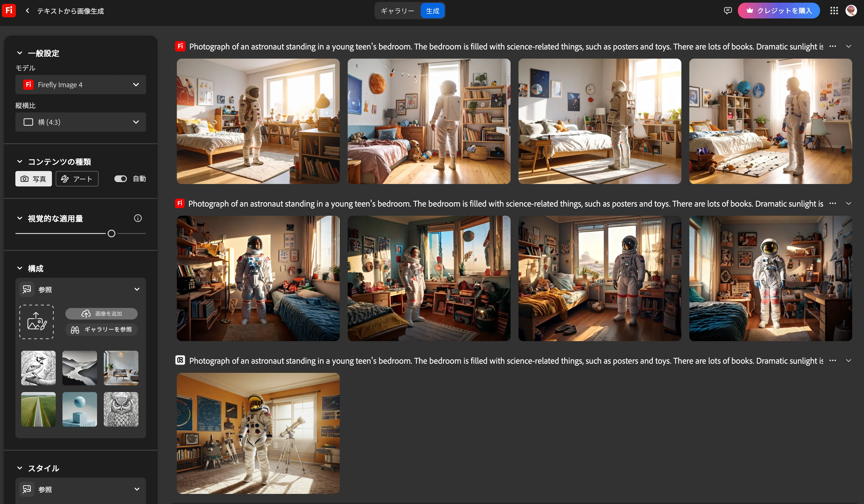Click the クレジットを購入 button
The height and width of the screenshot is (504, 864).
(x=778, y=11)
